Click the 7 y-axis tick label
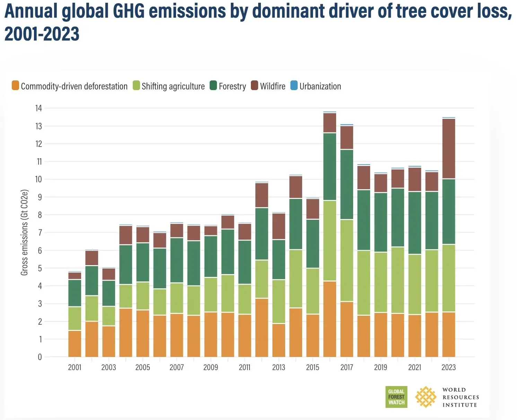This screenshot has width=517, height=420. click(x=40, y=233)
